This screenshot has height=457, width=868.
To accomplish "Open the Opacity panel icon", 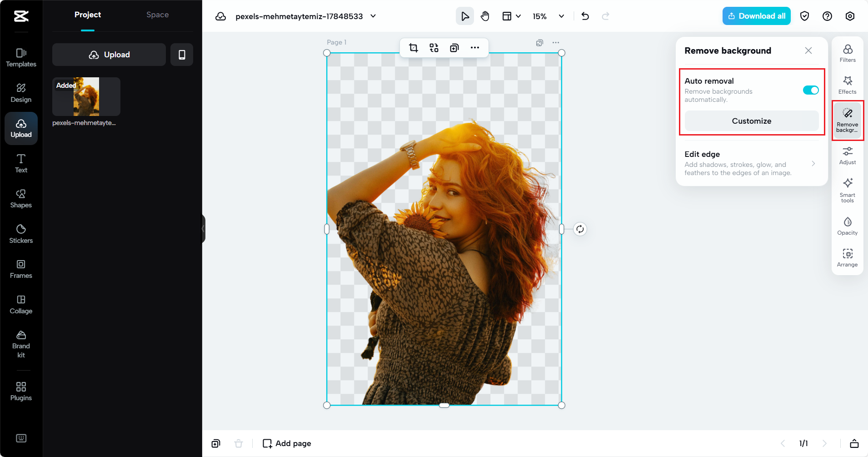I will point(847,226).
